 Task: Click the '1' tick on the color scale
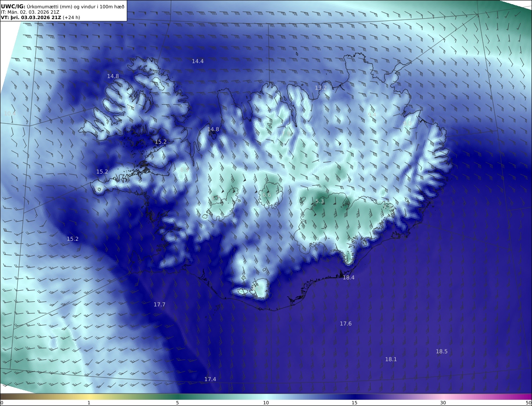89,403
